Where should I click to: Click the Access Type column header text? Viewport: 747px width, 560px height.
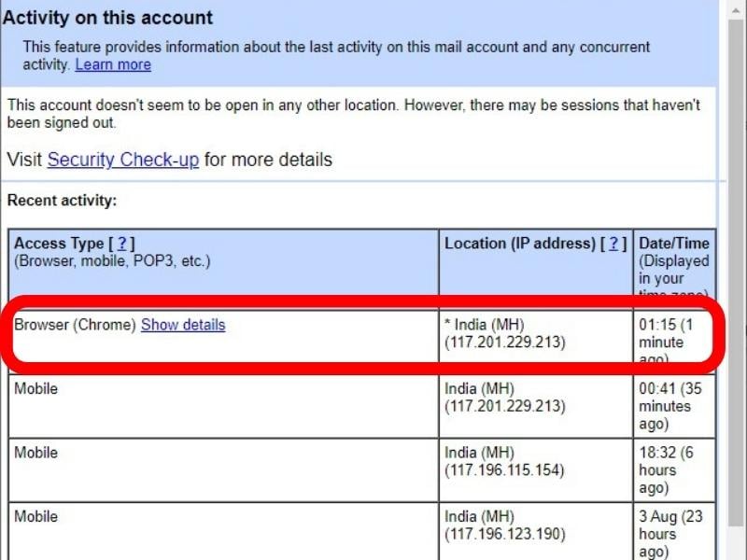tap(59, 244)
